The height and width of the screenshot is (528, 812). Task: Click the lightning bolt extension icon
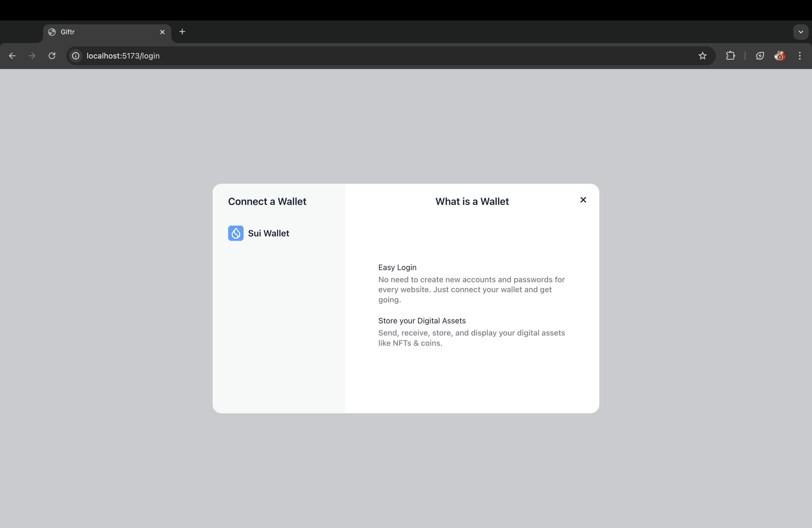click(760, 56)
